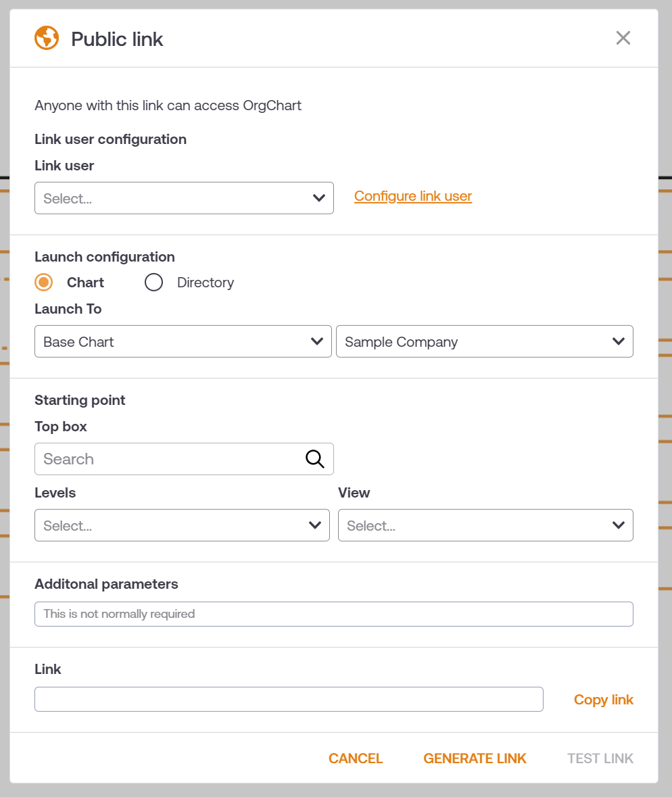Open the Base Chart combo box

[x=183, y=341]
